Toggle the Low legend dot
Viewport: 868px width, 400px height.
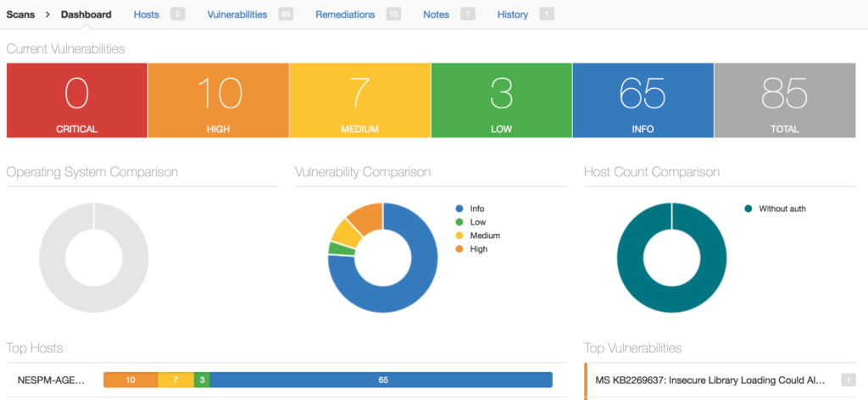point(459,222)
